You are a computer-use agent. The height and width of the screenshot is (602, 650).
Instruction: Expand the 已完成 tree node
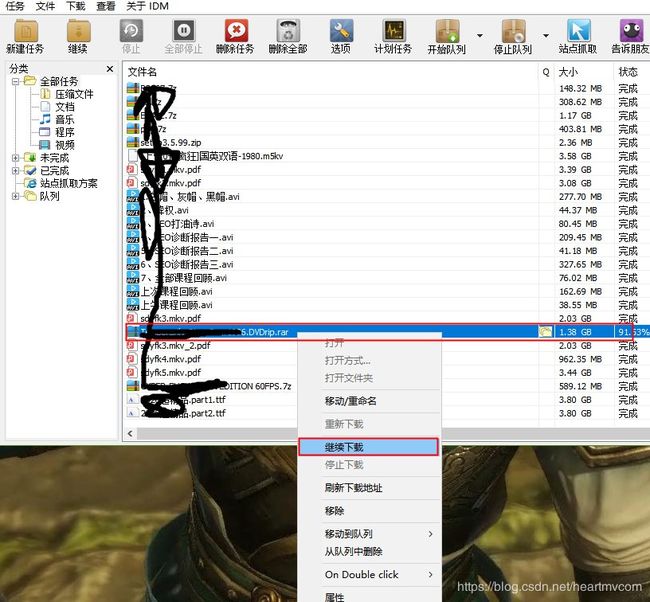coord(15,170)
